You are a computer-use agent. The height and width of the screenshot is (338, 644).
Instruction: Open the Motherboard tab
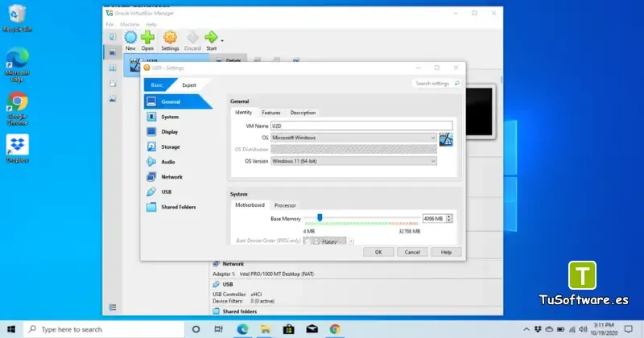pyautogui.click(x=250, y=204)
